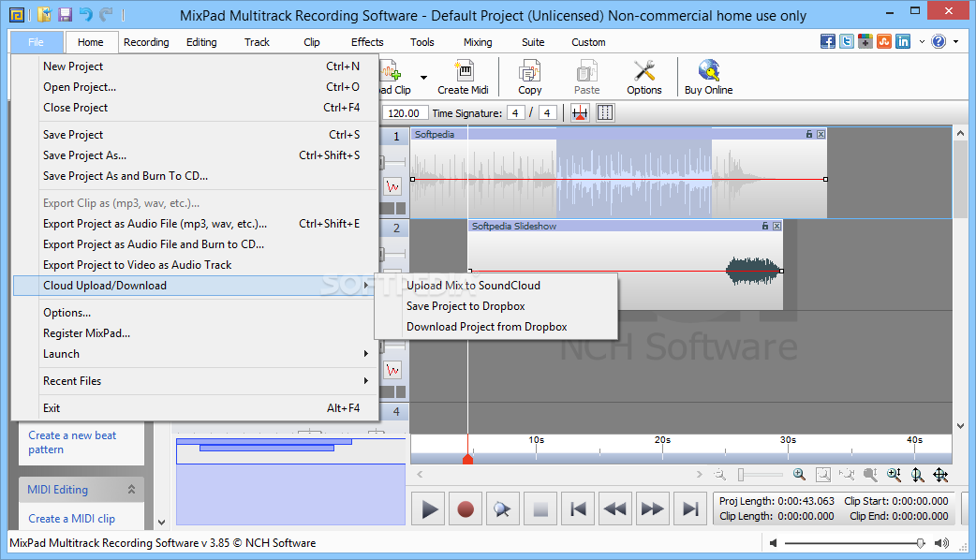Screen dimensions: 976x560
Task: Go to end of project
Action: 689,509
